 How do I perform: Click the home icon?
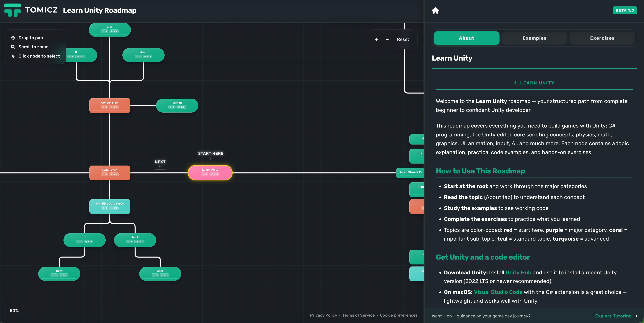pyautogui.click(x=435, y=10)
